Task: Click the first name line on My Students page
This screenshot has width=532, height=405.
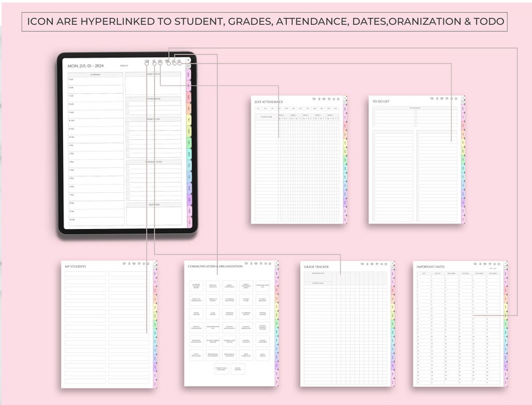Action: [85, 274]
